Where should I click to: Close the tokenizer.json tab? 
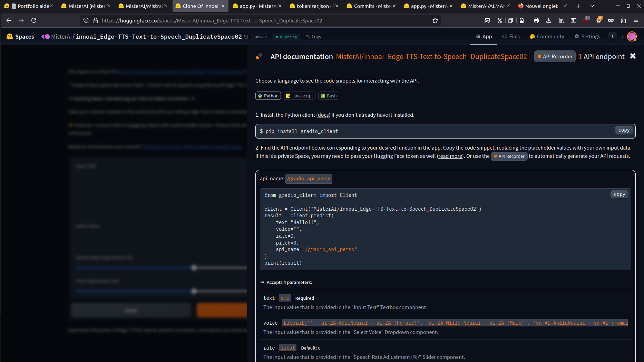click(x=337, y=6)
